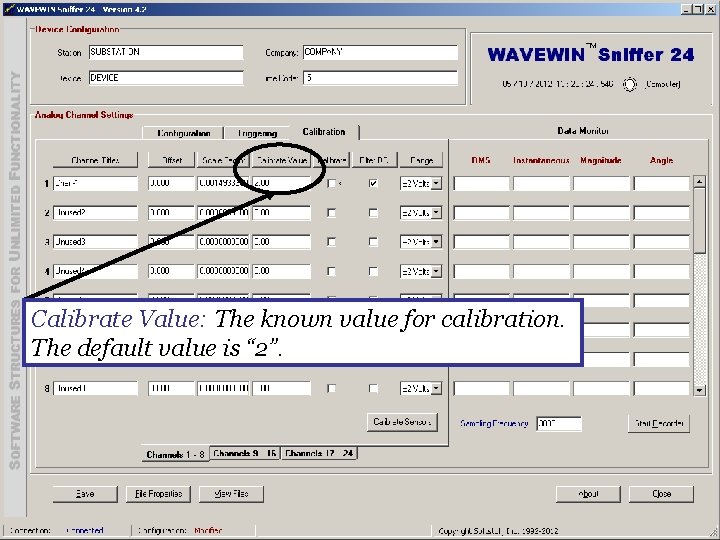Click the Time Code input field
Image resolution: width=720 pixels, height=540 pixels.
pos(380,78)
